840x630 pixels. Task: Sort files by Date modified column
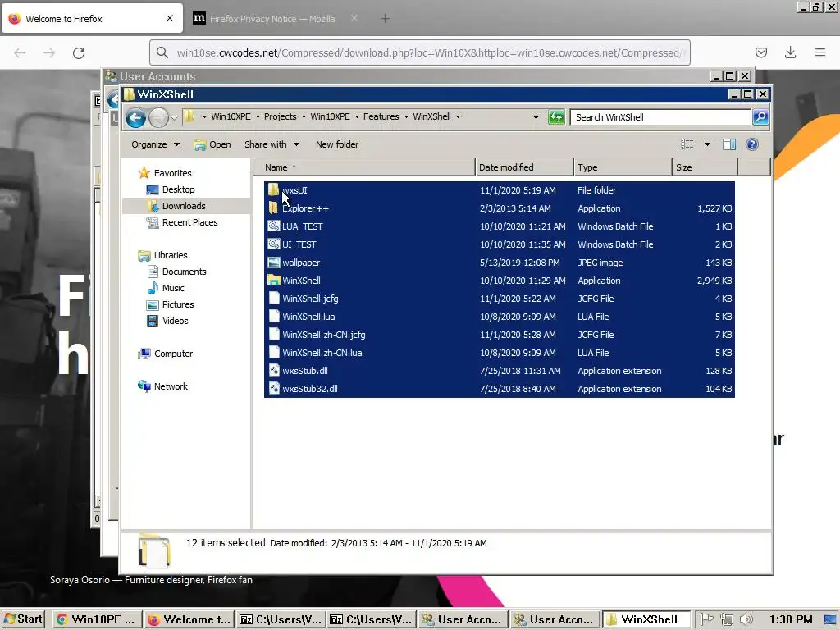tap(524, 167)
